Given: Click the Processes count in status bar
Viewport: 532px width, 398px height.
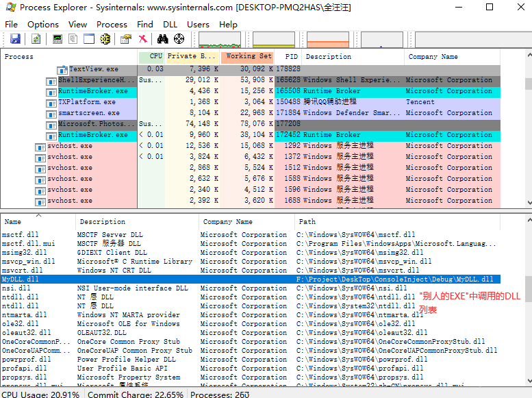Looking at the screenshot, I should [220, 395].
